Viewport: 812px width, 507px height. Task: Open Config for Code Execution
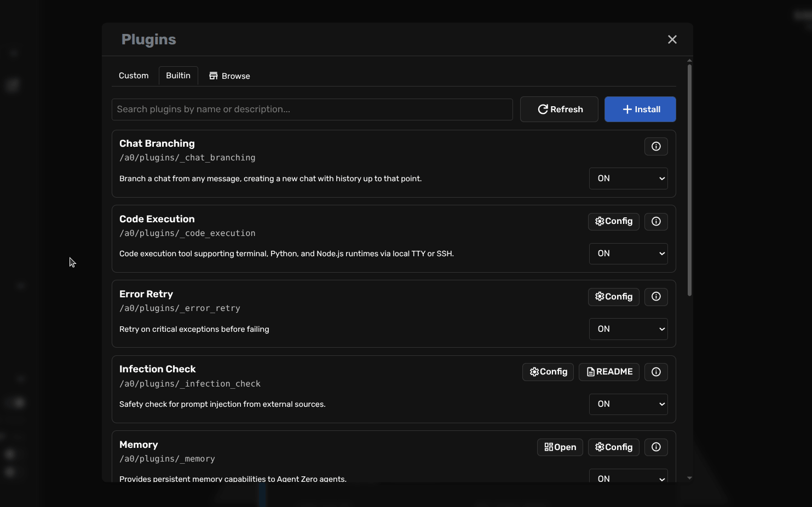[x=613, y=221]
